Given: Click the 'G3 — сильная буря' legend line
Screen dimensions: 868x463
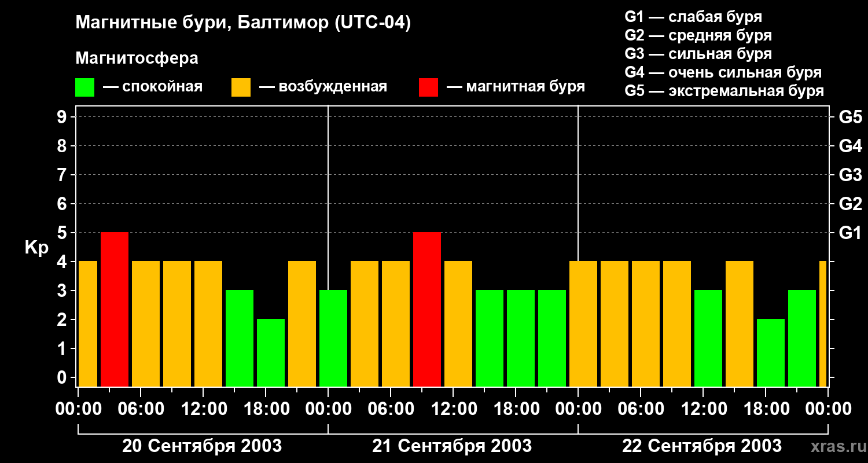Looking at the screenshot, I should [698, 54].
